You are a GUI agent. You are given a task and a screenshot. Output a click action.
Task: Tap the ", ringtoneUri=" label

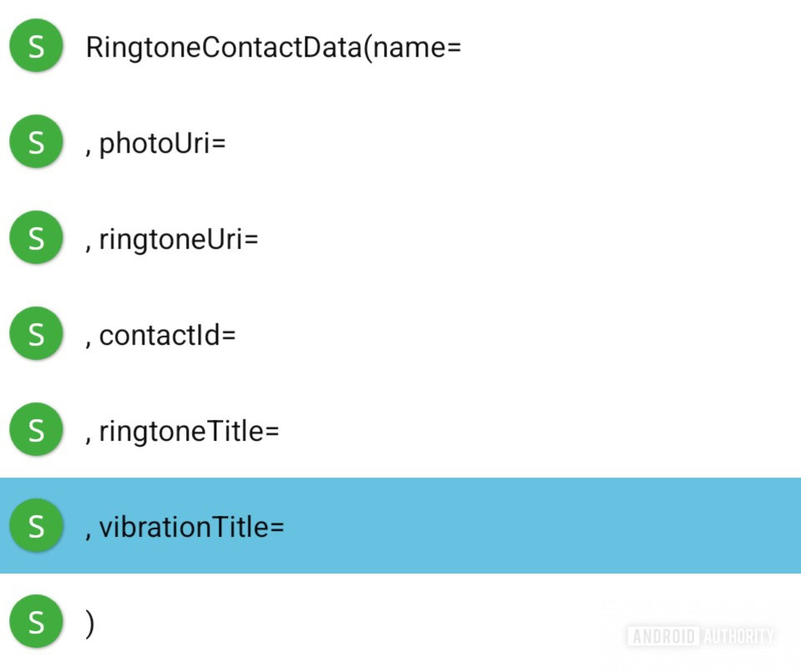[172, 240]
